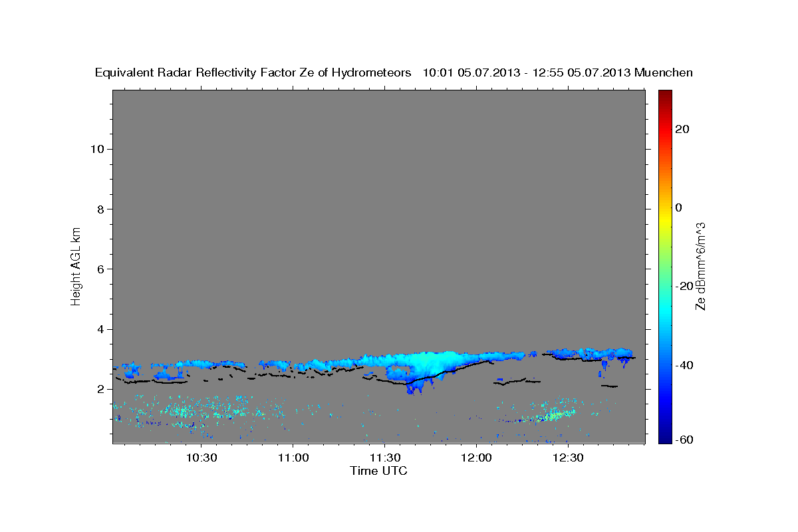Viewport: 798px width, 532px height.
Task: Click the 12:00 time tick label
Action: click(476, 458)
